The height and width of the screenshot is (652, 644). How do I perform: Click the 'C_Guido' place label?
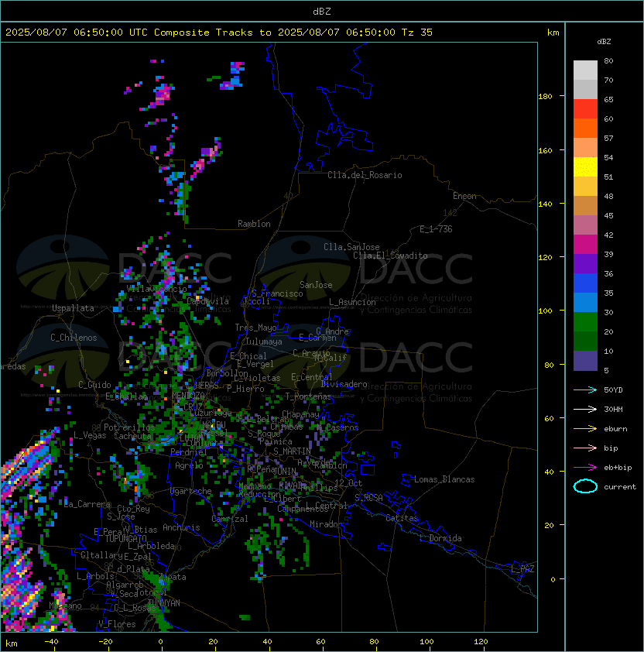tap(94, 385)
